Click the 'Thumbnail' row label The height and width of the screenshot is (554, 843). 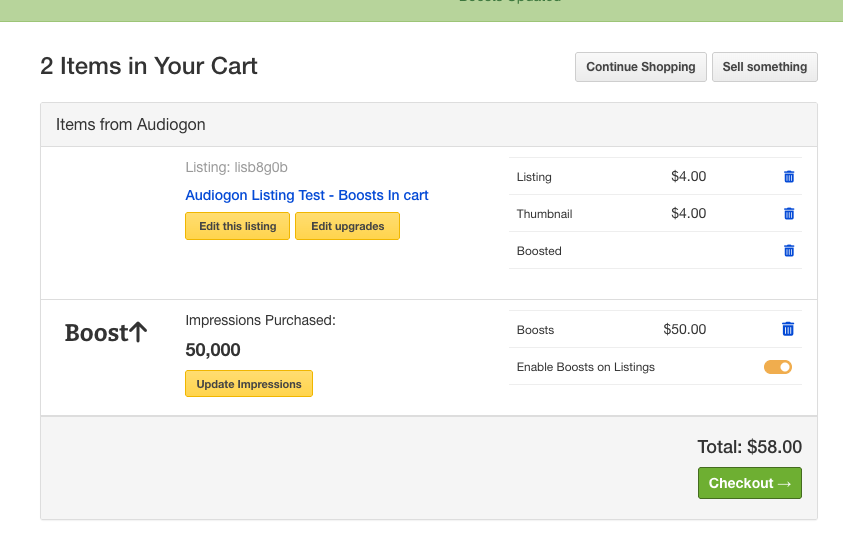(544, 214)
